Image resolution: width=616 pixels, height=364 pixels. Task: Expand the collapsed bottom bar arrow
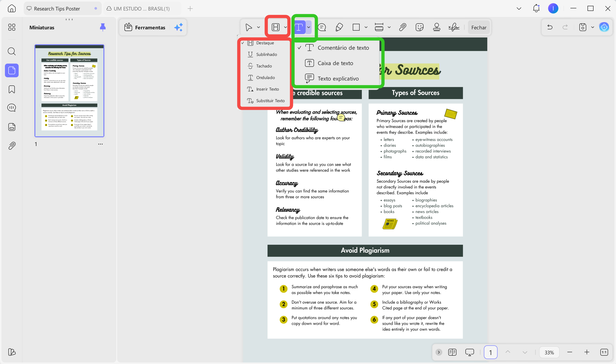tap(439, 352)
